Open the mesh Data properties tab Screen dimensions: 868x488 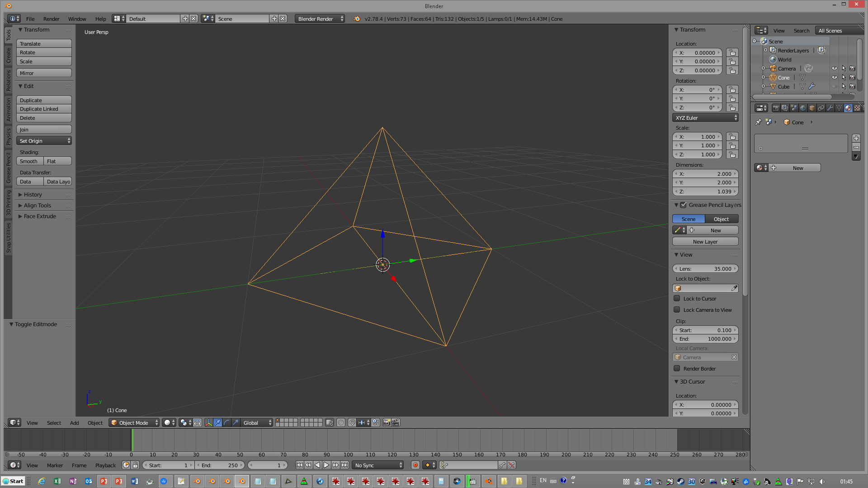coord(839,108)
